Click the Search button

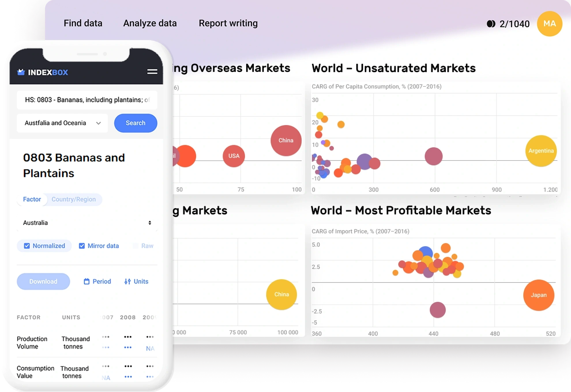pyautogui.click(x=135, y=123)
